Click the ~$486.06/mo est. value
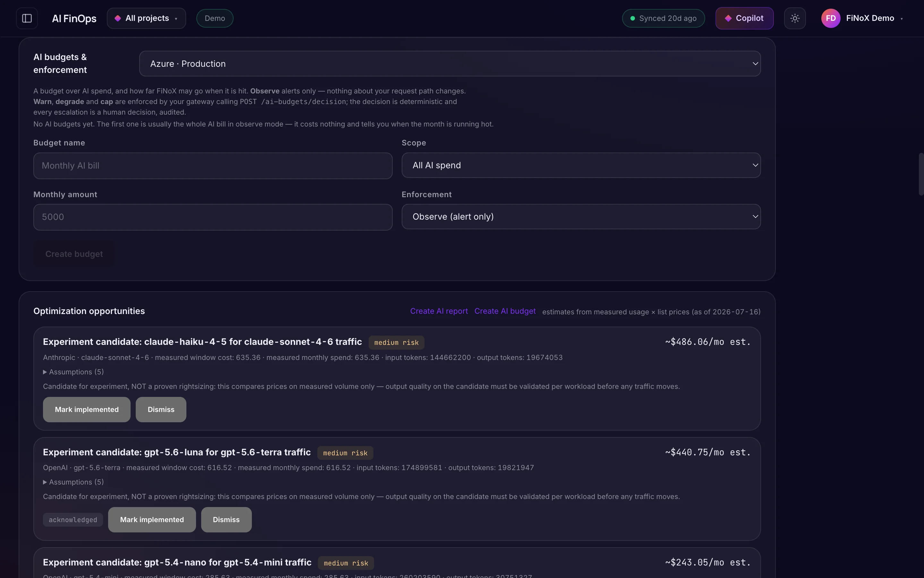The width and height of the screenshot is (924, 578). (x=708, y=342)
